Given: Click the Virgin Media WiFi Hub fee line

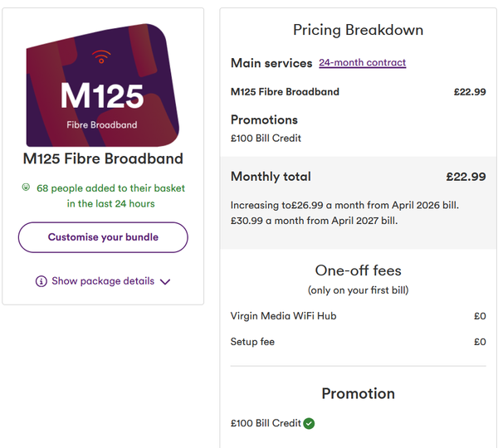Looking at the screenshot, I should 283,316.
